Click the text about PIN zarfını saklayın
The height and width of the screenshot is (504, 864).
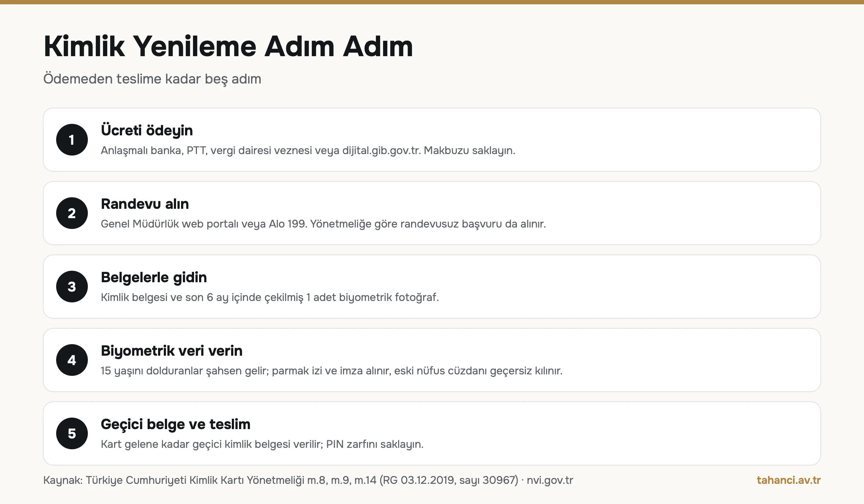[x=262, y=444]
